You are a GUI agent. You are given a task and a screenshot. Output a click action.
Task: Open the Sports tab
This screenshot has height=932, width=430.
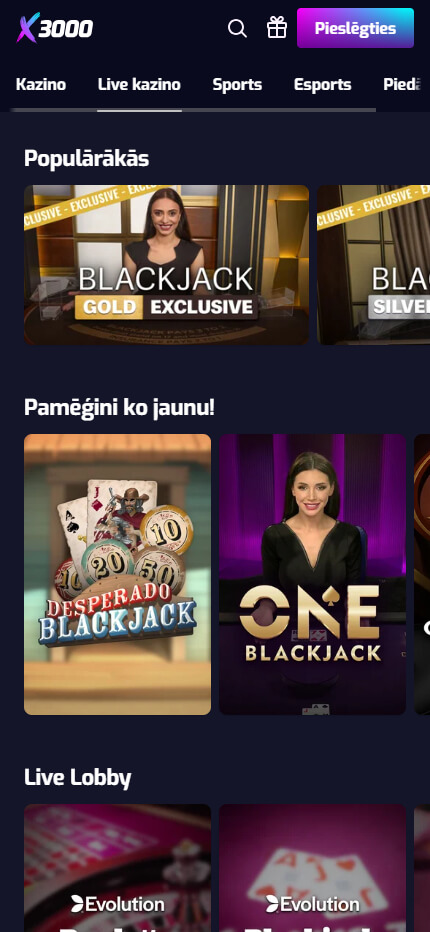237,84
